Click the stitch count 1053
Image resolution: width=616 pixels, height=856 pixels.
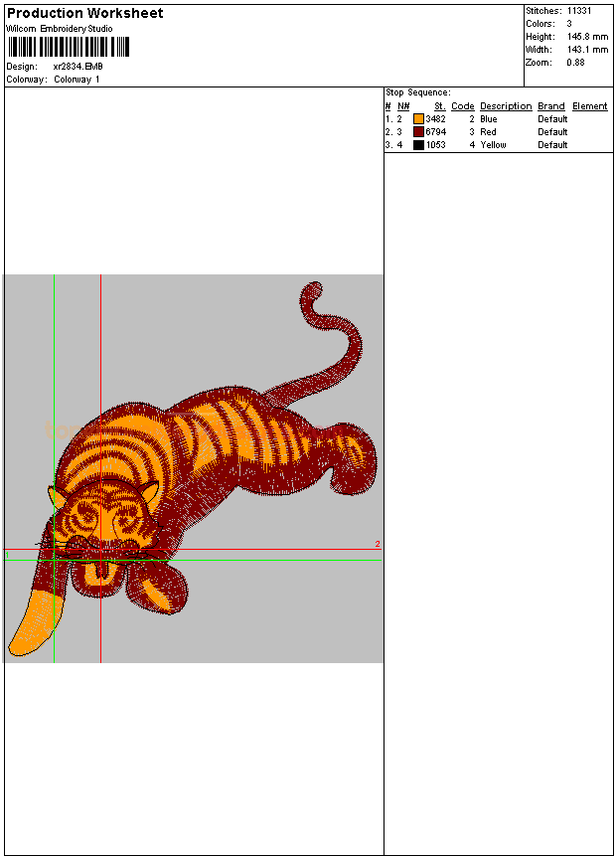point(436,145)
